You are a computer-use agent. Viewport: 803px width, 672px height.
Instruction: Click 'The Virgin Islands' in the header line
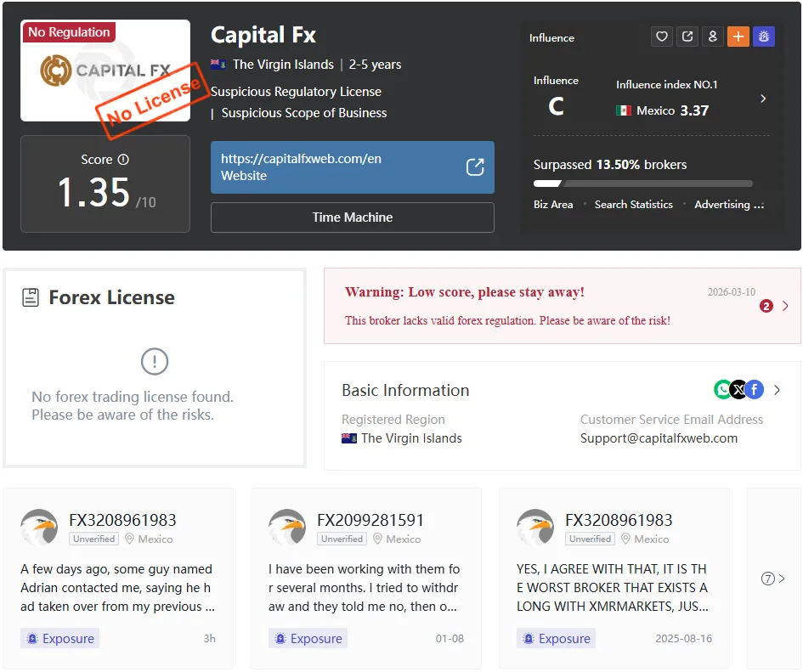click(x=283, y=65)
